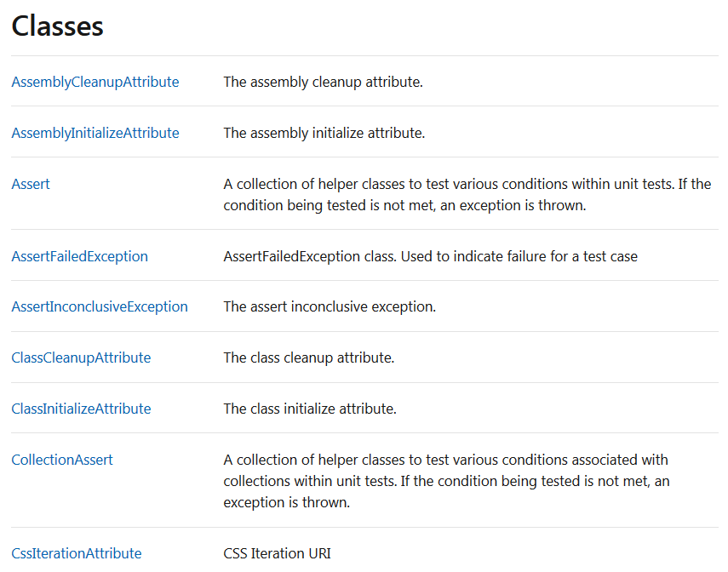Viewport: 728px width, 572px height.
Task: Click the 'CSS Iteration URI' description
Action: point(278,553)
